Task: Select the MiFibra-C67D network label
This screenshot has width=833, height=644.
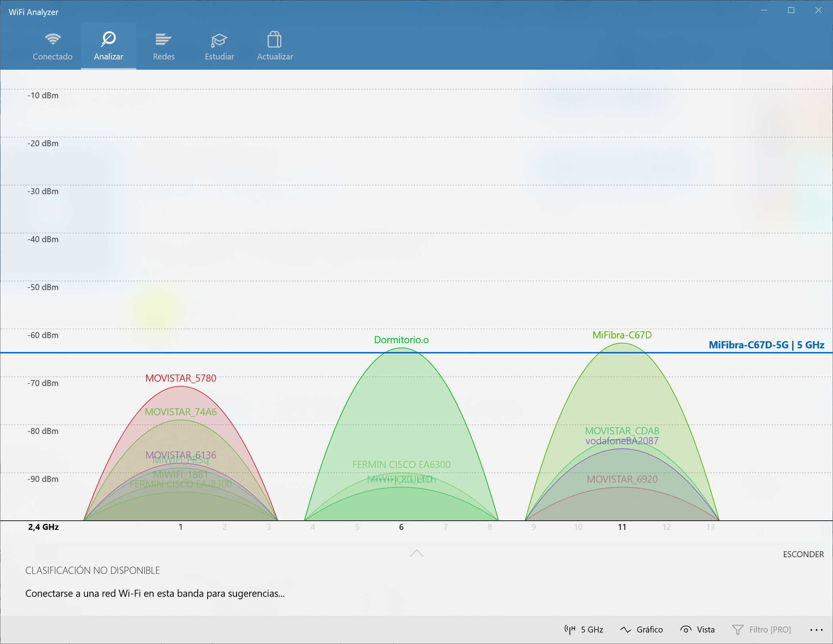Action: pos(622,335)
